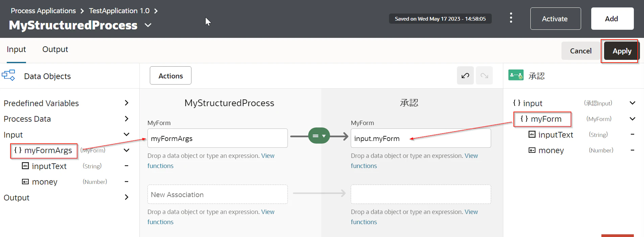Collapse the 承認Input input object node
The image size is (644, 237).
[632, 103]
